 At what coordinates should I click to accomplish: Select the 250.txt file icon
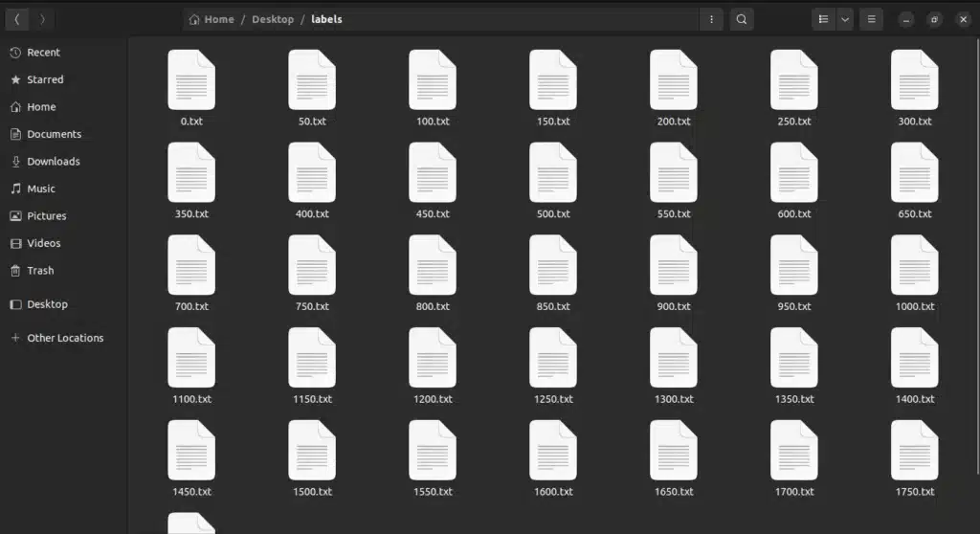794,80
